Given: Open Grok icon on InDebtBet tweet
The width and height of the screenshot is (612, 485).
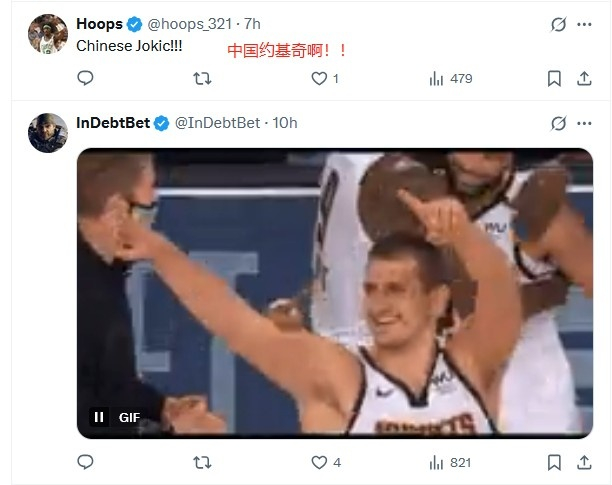Looking at the screenshot, I should pos(559,123).
